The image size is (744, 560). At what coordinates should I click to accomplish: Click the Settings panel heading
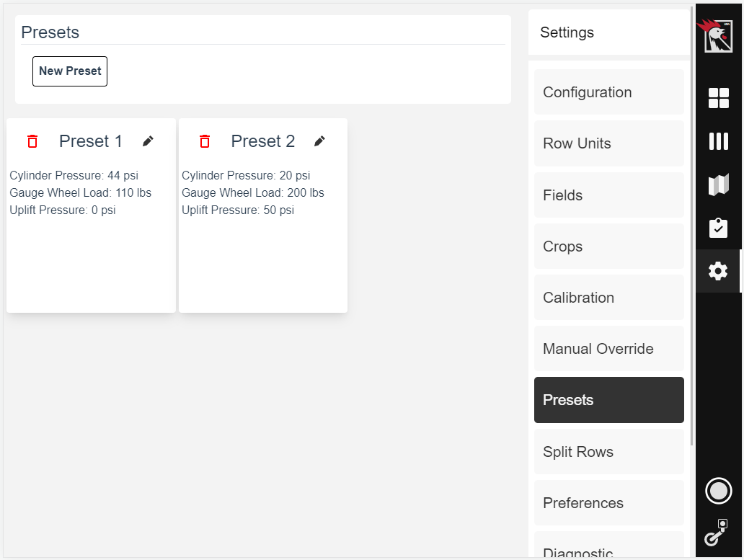point(567,32)
